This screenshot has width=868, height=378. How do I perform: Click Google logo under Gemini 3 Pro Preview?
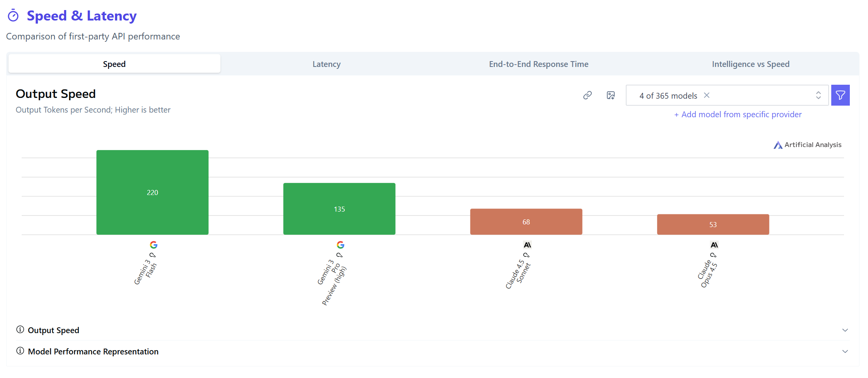click(x=340, y=245)
